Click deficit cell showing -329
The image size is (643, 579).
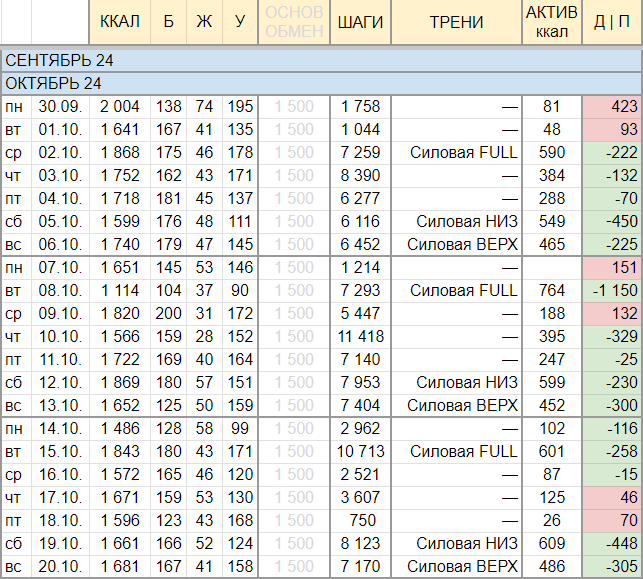click(x=612, y=337)
